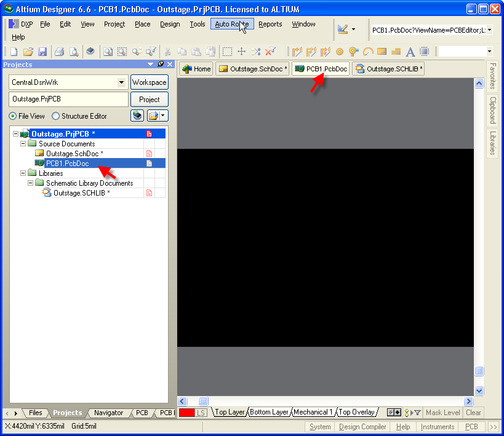Click the Save document toolbar icon
The image size is (504, 436).
click(x=42, y=52)
